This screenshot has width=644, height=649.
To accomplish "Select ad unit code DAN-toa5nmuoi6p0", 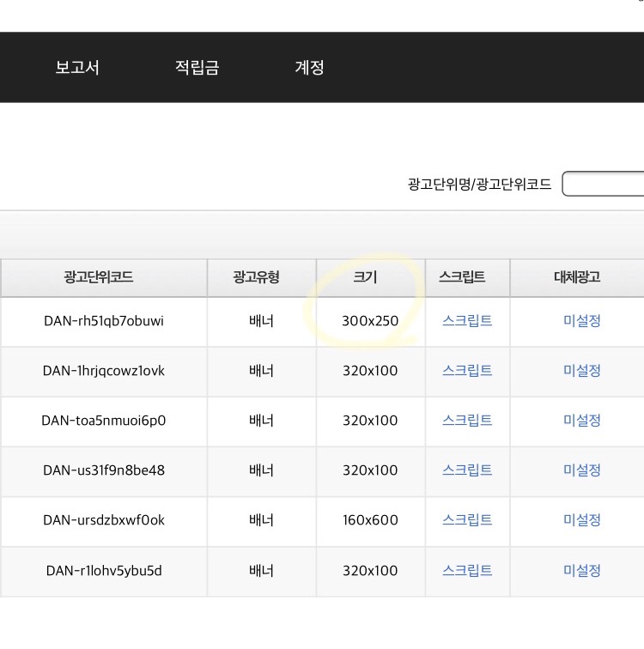I will (x=104, y=421).
